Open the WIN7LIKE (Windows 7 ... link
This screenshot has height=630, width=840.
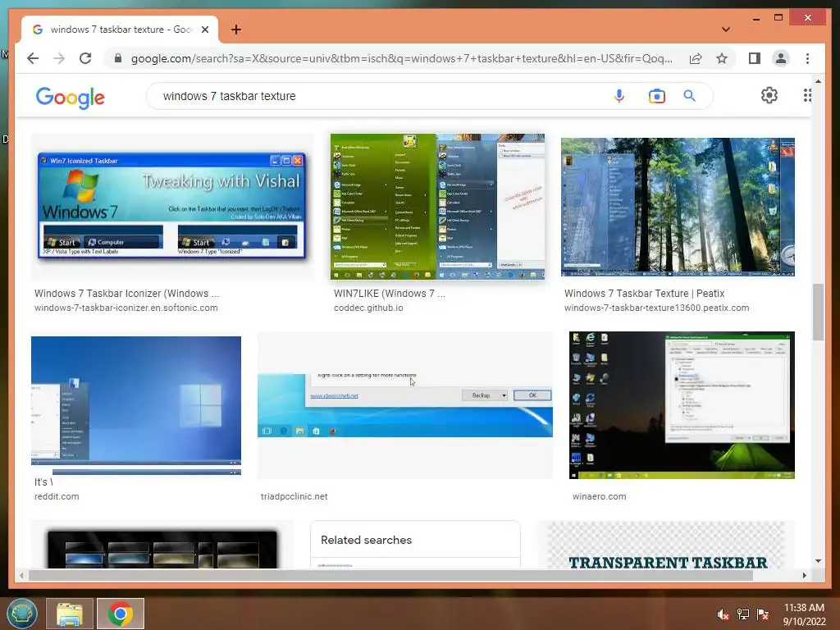point(390,294)
